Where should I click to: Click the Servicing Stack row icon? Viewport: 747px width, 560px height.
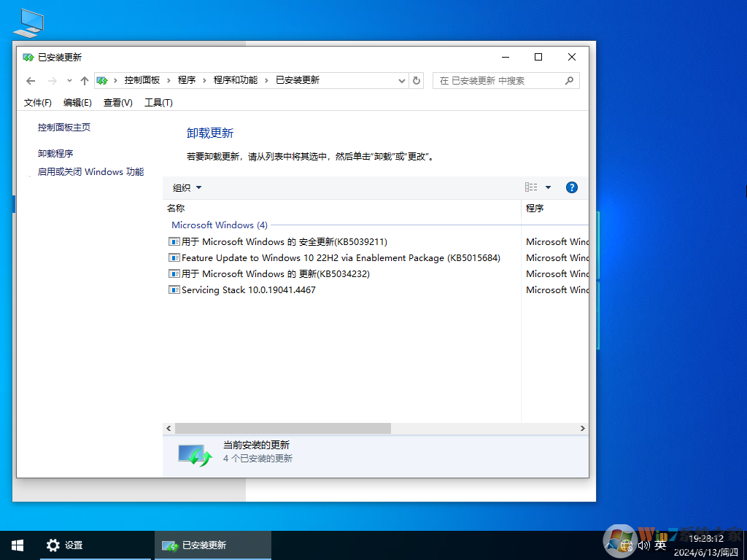pos(174,289)
